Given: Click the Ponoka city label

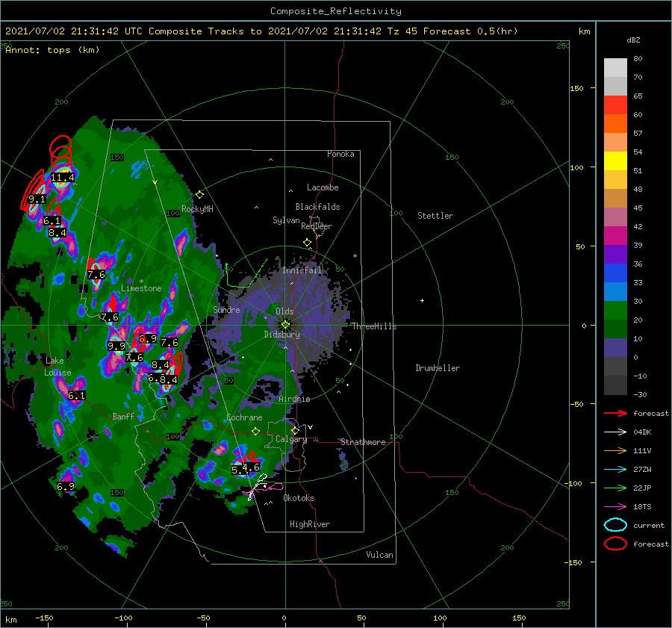Looking at the screenshot, I should 340,154.
